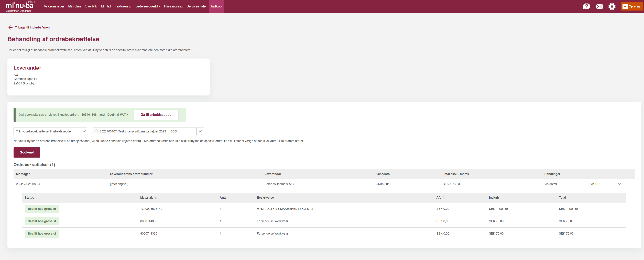The height and width of the screenshot is (260, 644).
Task: Open the mail envelope icon
Action: point(599,6)
